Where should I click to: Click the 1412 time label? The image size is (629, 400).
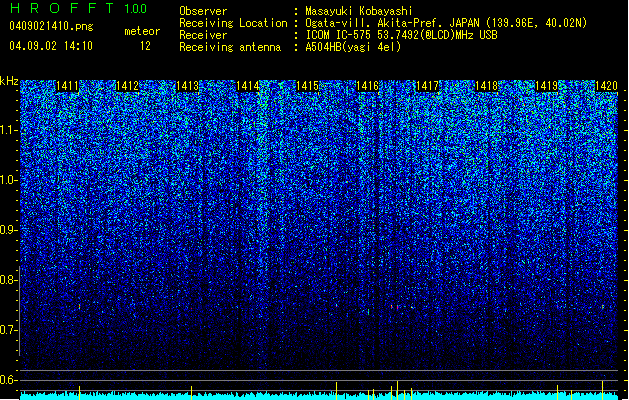(x=127, y=86)
